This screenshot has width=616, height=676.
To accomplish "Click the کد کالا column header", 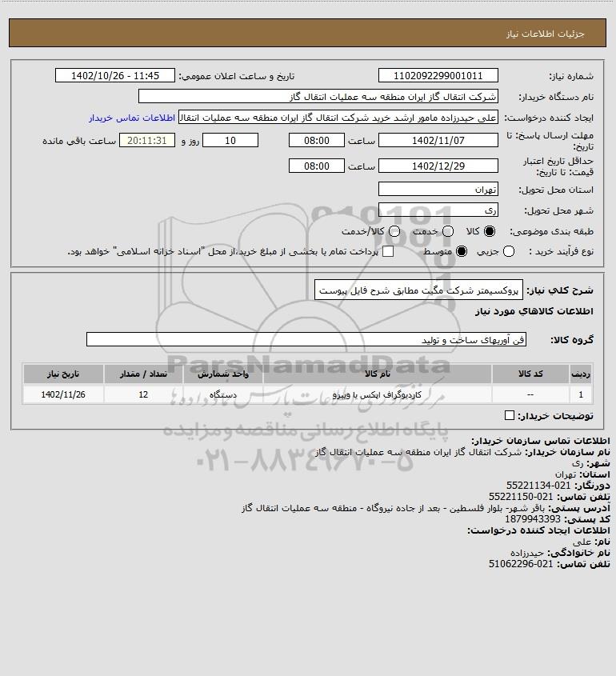I will (x=530, y=374).
